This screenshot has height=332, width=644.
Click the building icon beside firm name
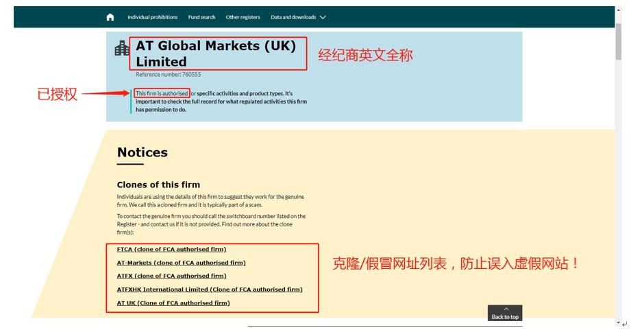tap(121, 48)
